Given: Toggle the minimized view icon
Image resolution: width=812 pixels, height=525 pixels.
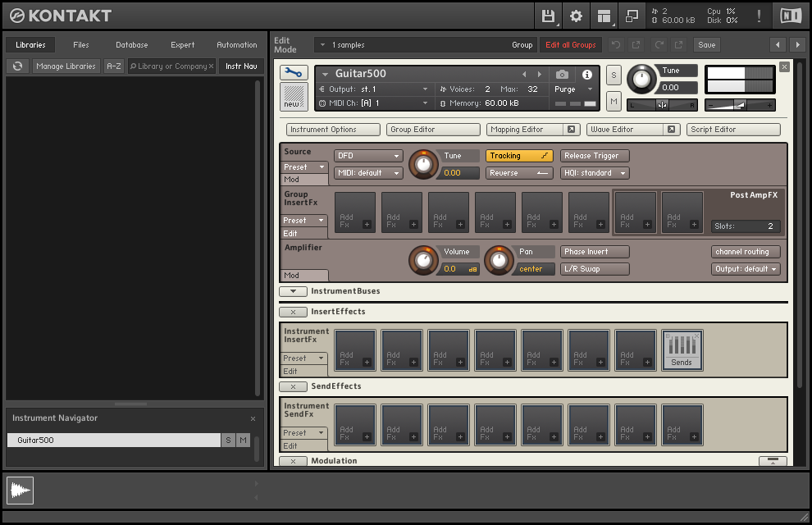Looking at the screenshot, I should pyautogui.click(x=632, y=16).
